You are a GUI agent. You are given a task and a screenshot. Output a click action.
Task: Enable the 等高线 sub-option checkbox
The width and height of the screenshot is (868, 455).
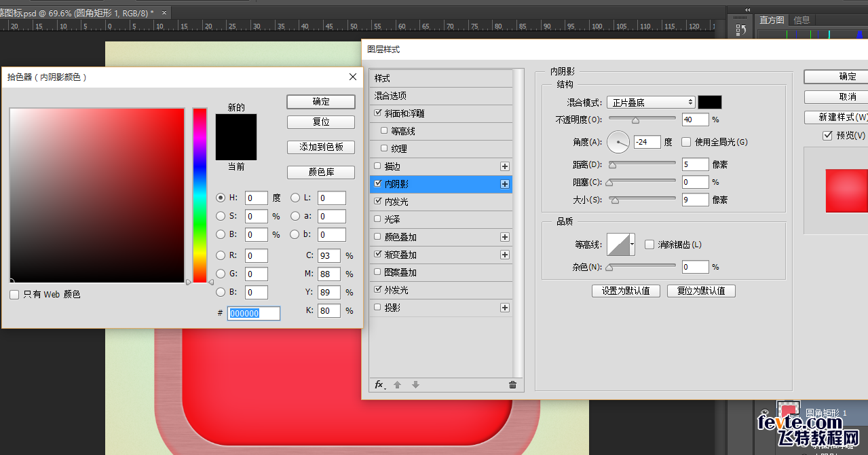385,131
